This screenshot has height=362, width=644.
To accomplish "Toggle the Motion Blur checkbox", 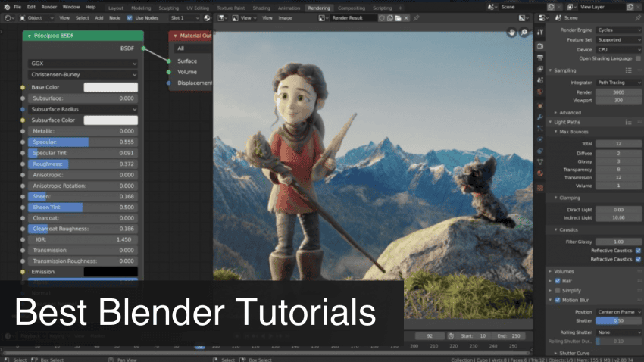I will 558,300.
